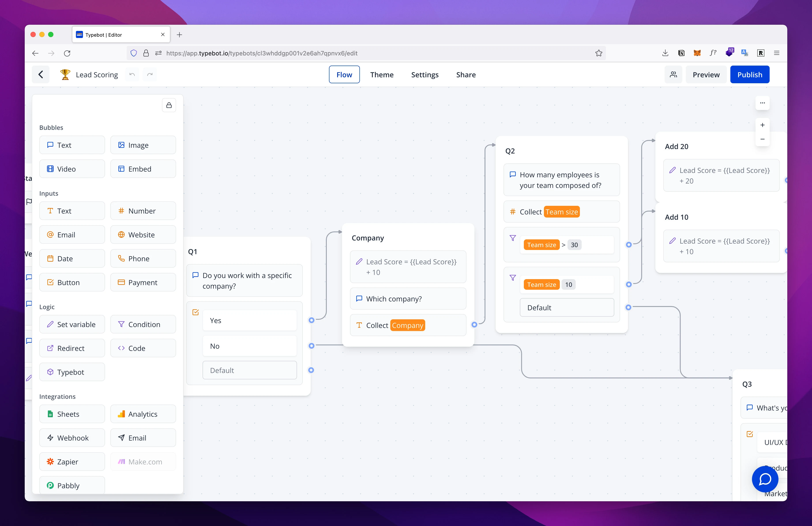Select the Set variable logic icon
Viewport: 812px width, 526px height.
click(x=50, y=324)
